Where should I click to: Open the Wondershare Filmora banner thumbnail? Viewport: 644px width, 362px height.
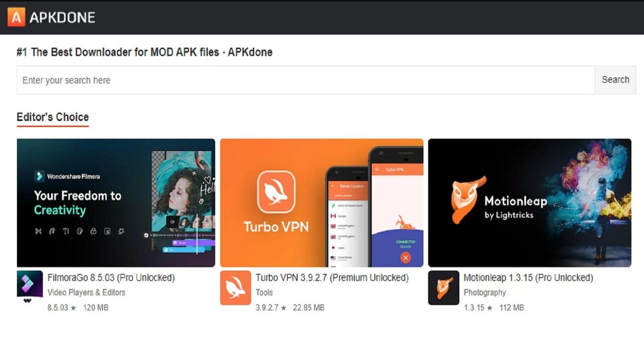tap(116, 203)
